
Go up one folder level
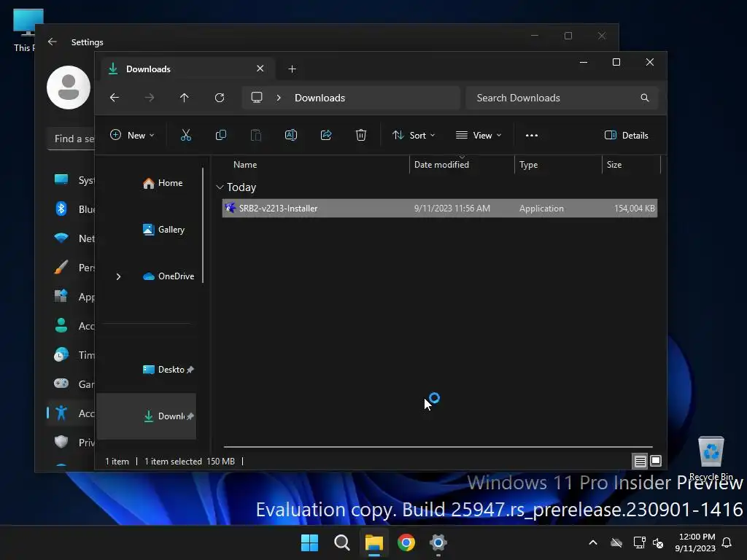coord(185,98)
